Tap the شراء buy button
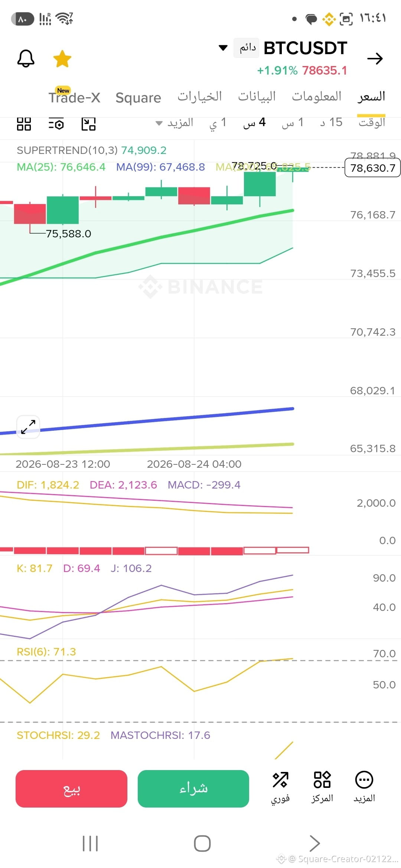Screen dimensions: 401x868 193,789
